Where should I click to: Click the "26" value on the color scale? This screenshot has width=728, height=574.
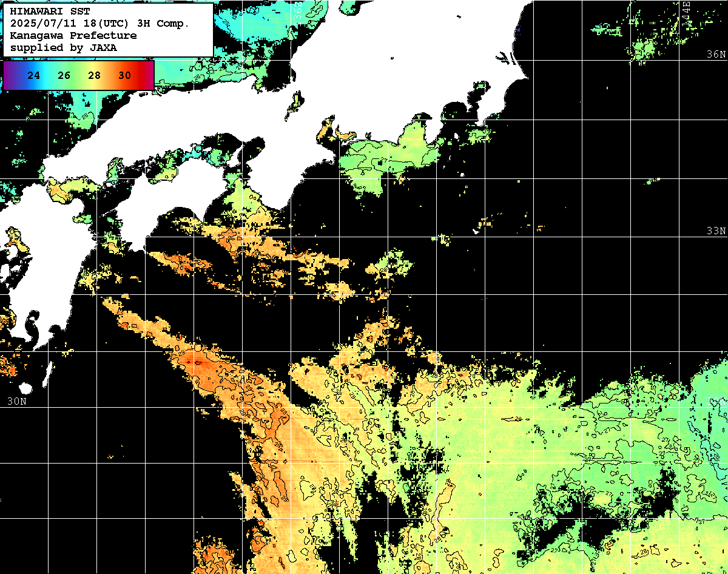(64, 75)
